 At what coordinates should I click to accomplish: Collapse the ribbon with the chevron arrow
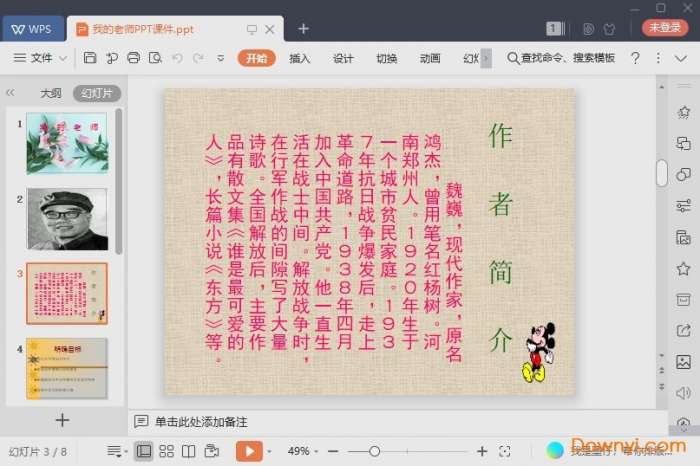tap(681, 58)
